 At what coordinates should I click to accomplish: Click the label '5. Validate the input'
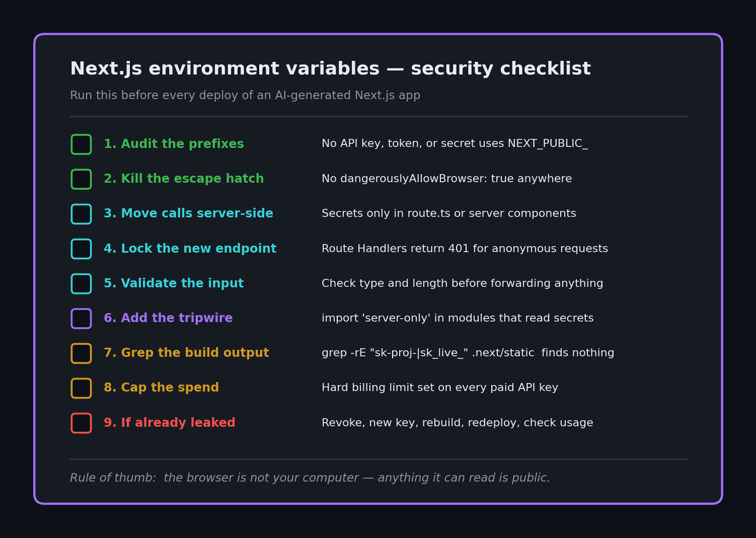click(174, 284)
